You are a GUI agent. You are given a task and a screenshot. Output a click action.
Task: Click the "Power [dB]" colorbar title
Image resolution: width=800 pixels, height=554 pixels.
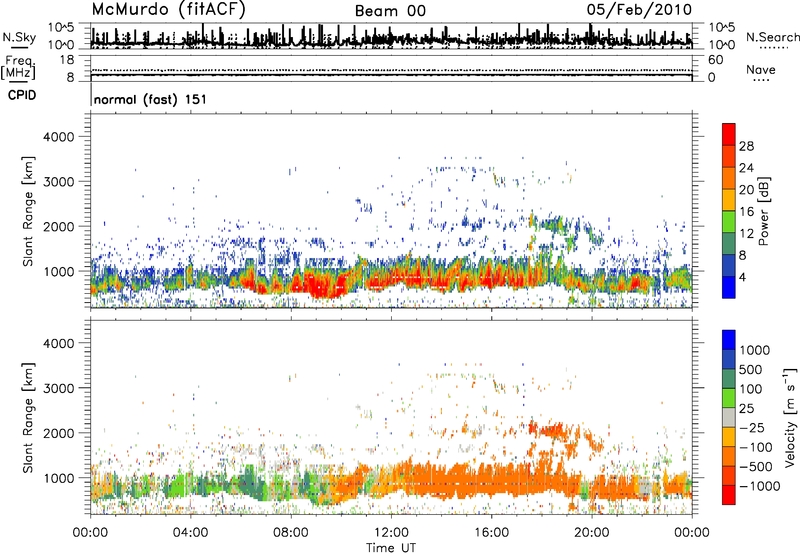[x=763, y=211]
